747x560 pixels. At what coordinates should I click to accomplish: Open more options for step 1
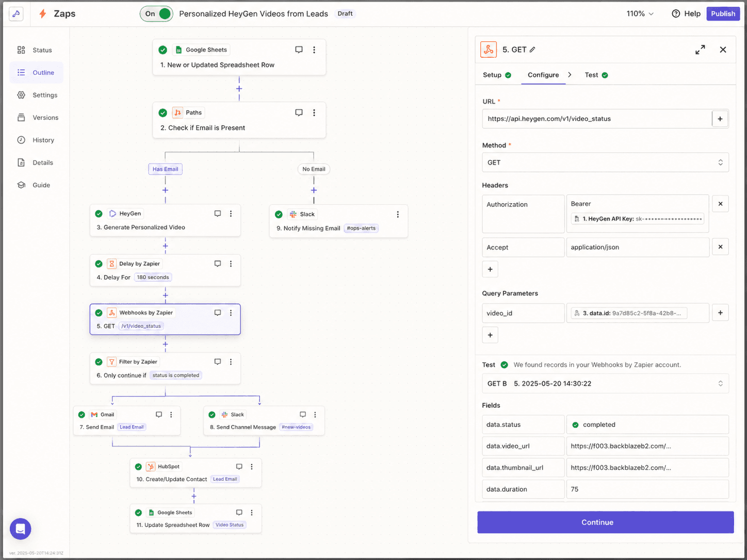click(314, 50)
